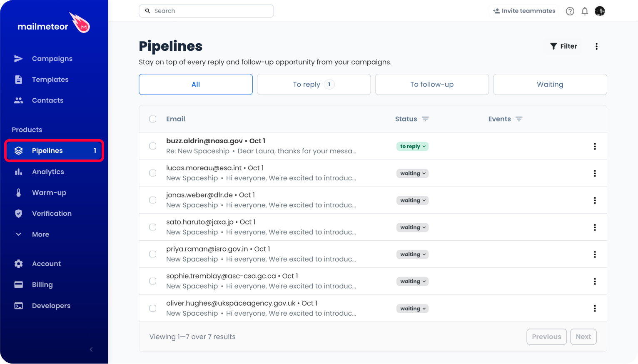Open the help question mark icon
Screen dimensions: 638x364
point(570,11)
